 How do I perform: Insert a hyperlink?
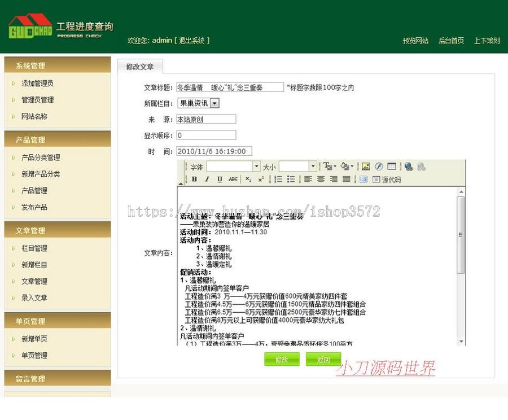pos(409,166)
